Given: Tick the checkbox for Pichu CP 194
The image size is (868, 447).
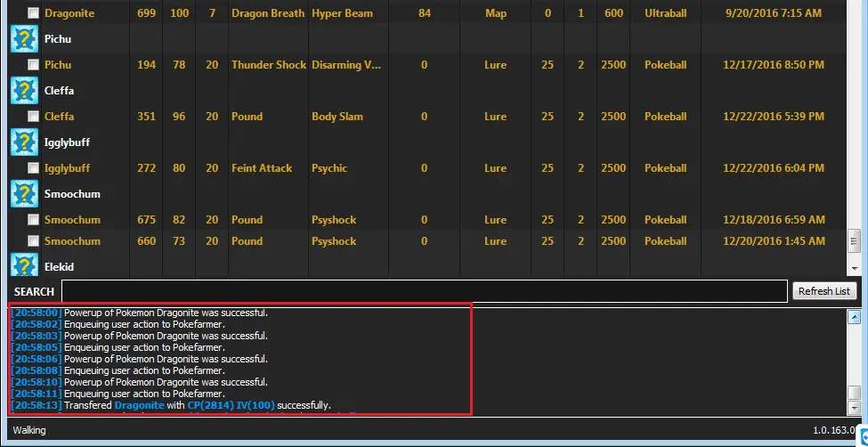Looking at the screenshot, I should point(33,65).
